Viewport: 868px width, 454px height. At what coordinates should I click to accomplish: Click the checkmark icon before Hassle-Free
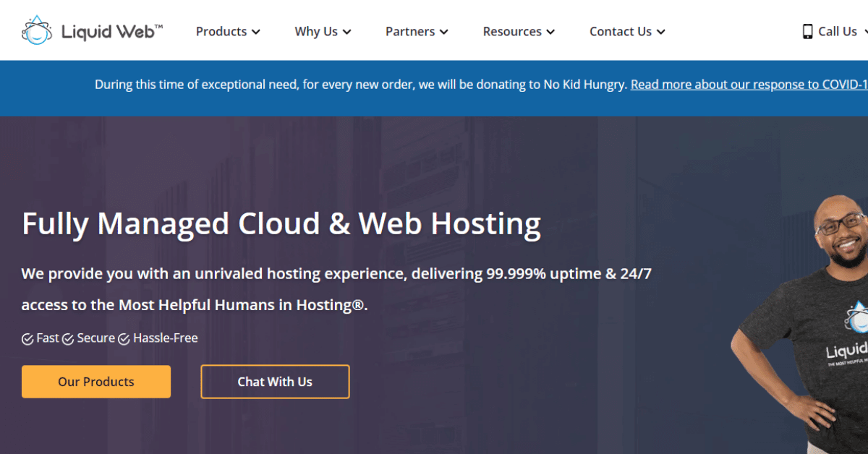(x=124, y=338)
